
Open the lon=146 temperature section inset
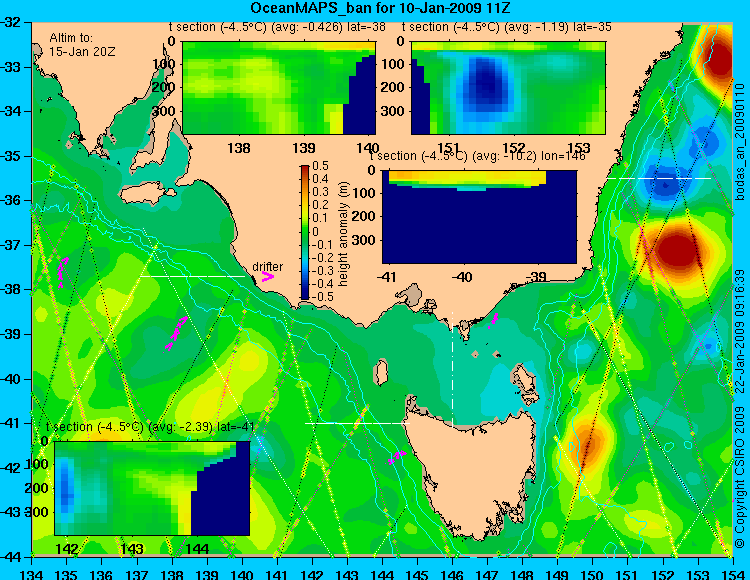click(479, 217)
